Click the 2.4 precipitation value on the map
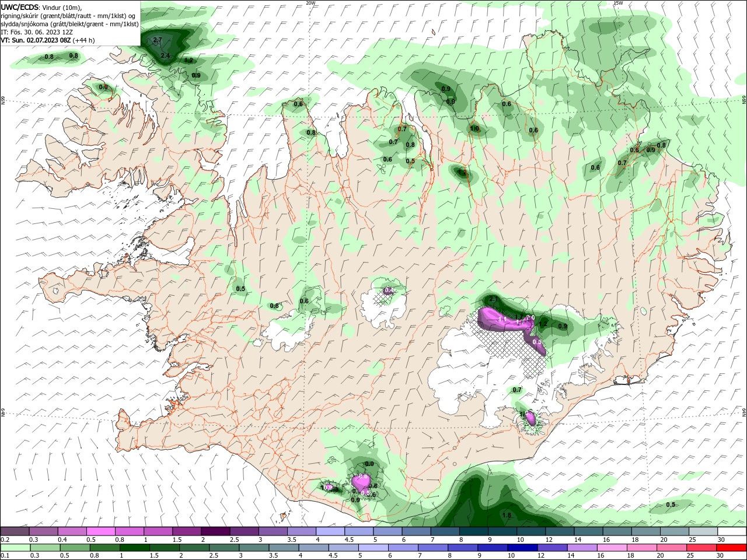 (x=165, y=56)
